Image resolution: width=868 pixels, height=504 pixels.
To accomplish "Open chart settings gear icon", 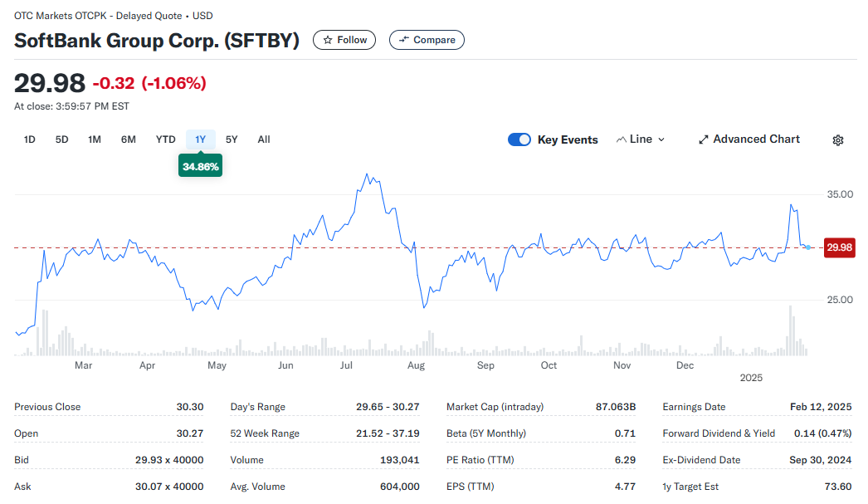I will point(837,140).
